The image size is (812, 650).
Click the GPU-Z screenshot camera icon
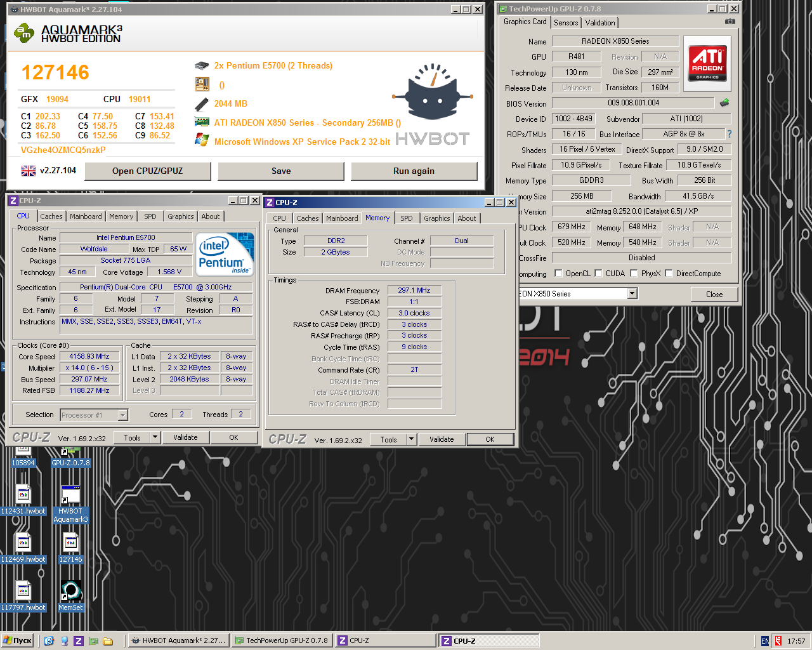click(x=730, y=22)
